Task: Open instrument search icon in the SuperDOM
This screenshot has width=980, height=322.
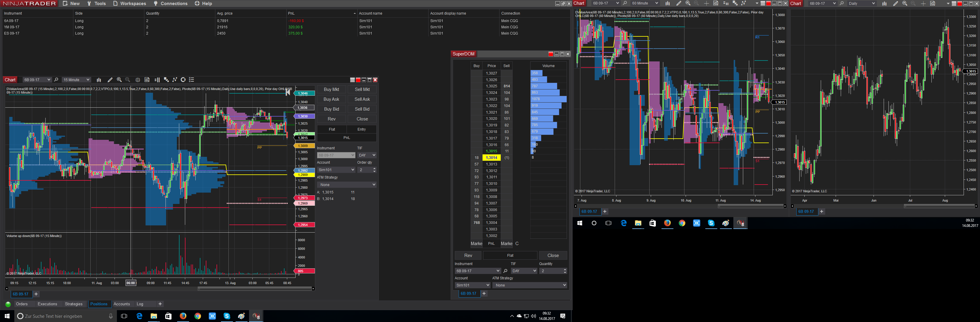Action: pos(505,271)
